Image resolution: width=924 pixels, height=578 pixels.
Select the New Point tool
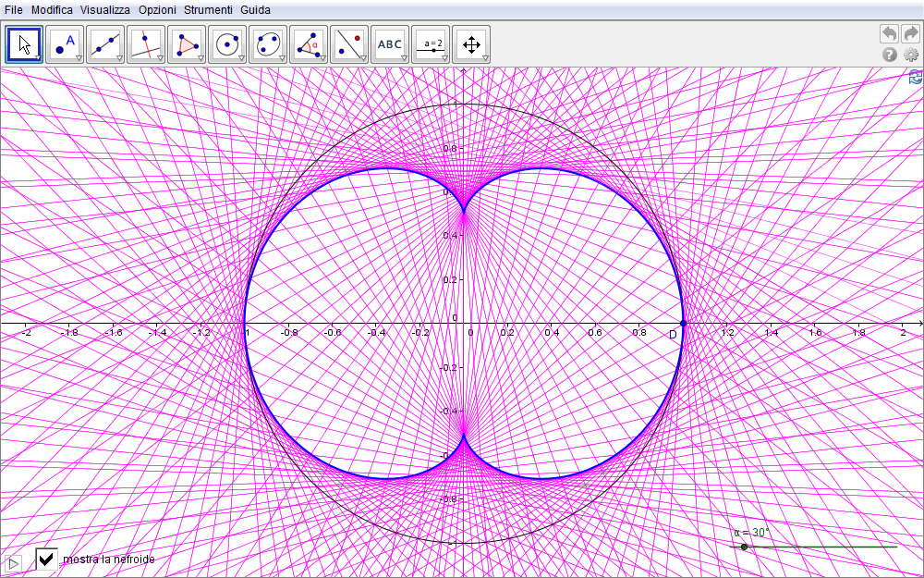coord(65,43)
